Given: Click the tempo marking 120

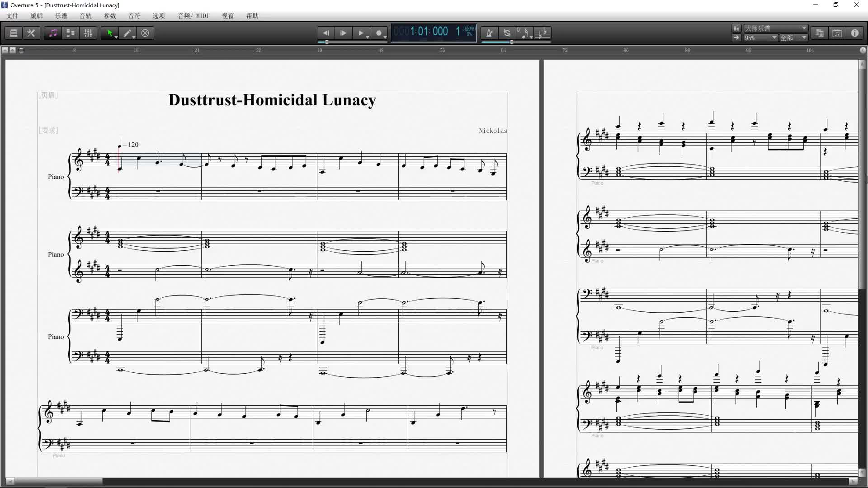Looking at the screenshot, I should (128, 145).
